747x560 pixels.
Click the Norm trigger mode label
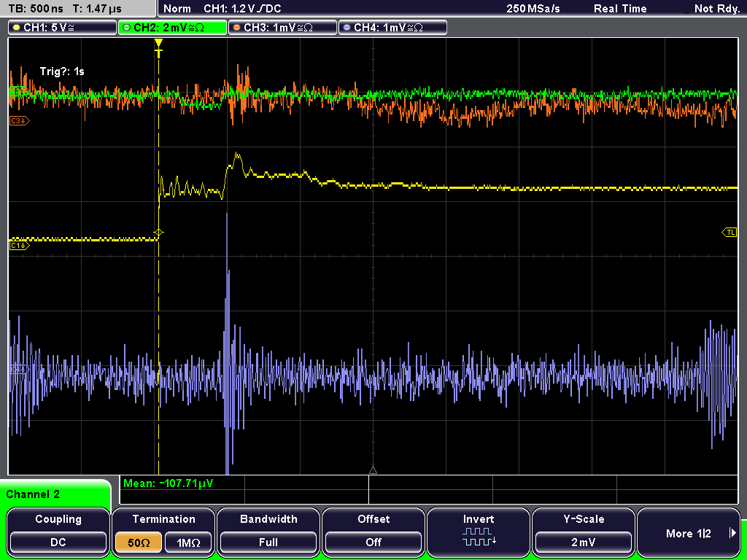click(x=177, y=9)
